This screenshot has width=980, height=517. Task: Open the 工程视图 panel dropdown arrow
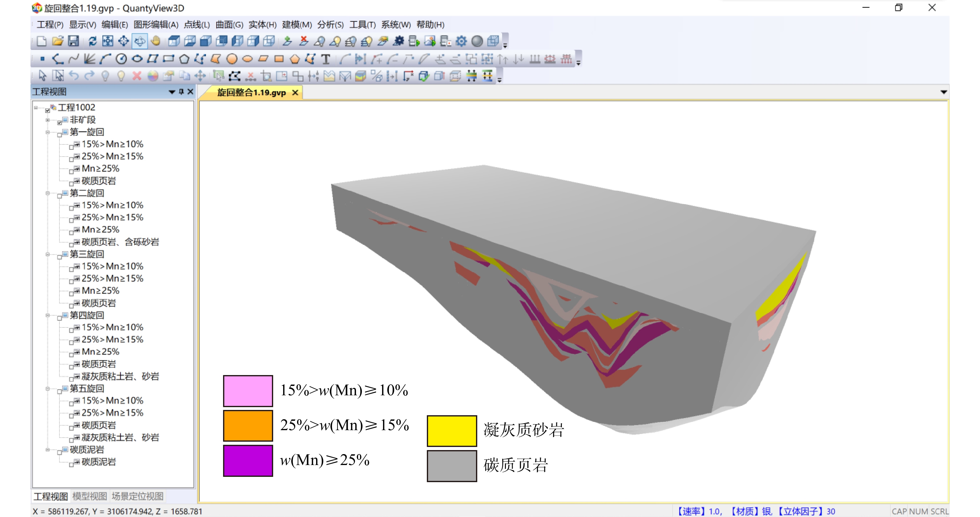point(171,92)
